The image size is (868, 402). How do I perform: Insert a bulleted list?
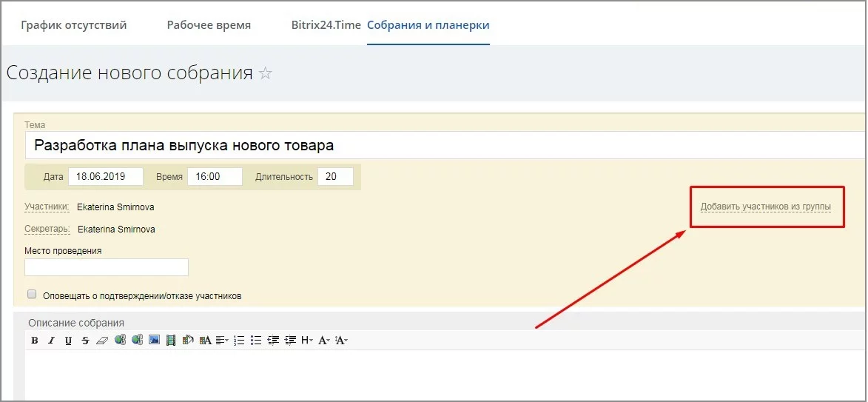pos(256,341)
